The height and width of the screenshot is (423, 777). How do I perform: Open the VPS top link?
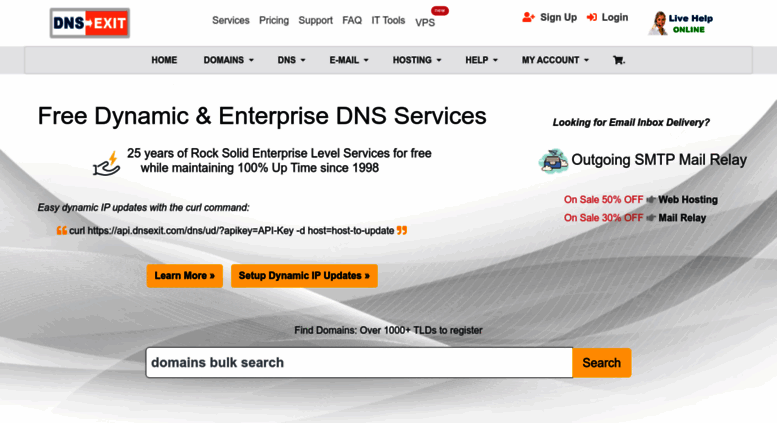pyautogui.click(x=425, y=23)
